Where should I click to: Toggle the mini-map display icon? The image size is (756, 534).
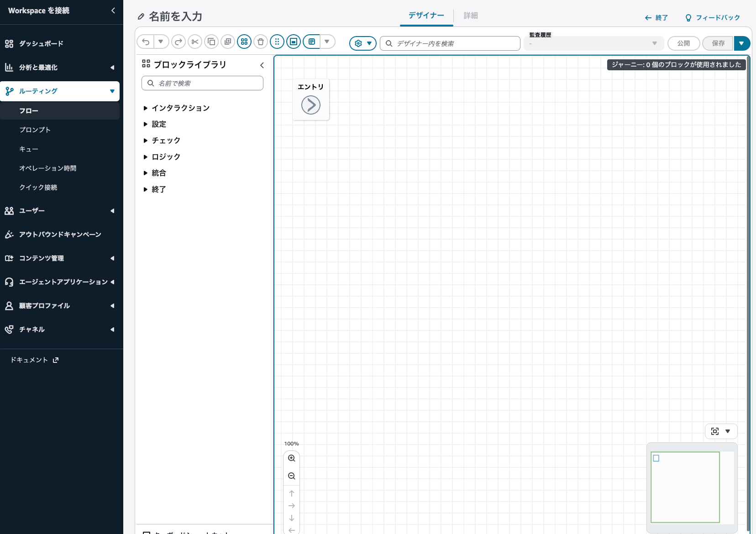(x=294, y=42)
